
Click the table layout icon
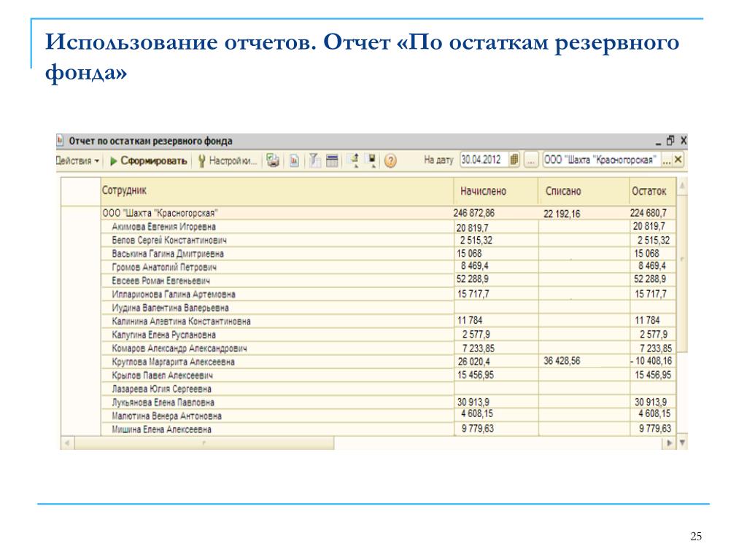pos(332,161)
